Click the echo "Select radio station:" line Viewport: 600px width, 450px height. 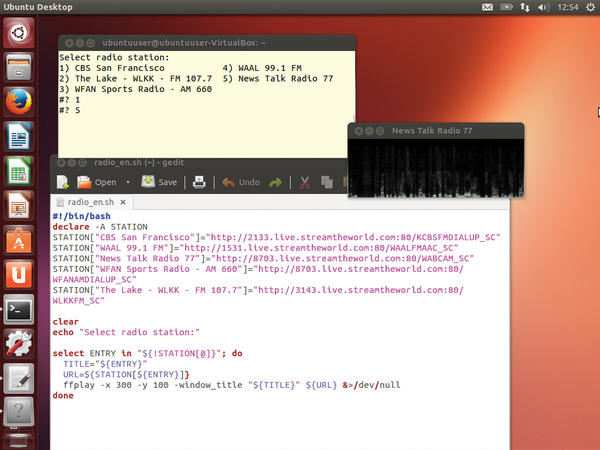point(126,332)
